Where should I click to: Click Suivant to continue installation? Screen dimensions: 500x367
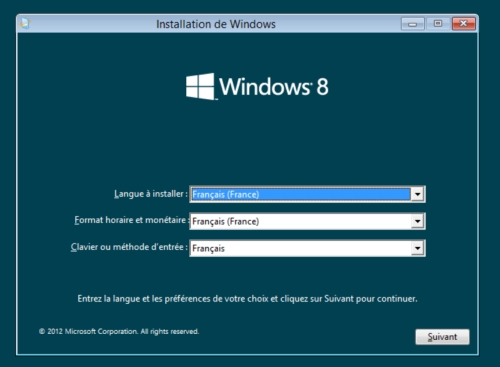(442, 337)
